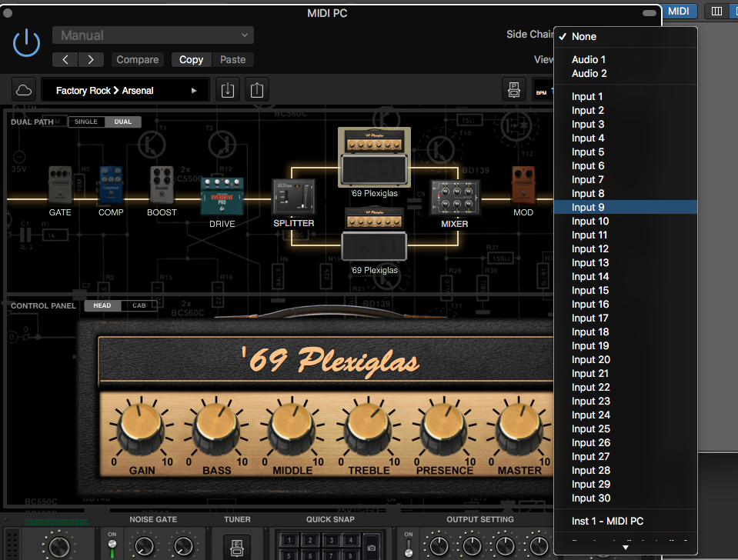Choose Input 24 from the list
The height and width of the screenshot is (560, 738).
click(626, 415)
